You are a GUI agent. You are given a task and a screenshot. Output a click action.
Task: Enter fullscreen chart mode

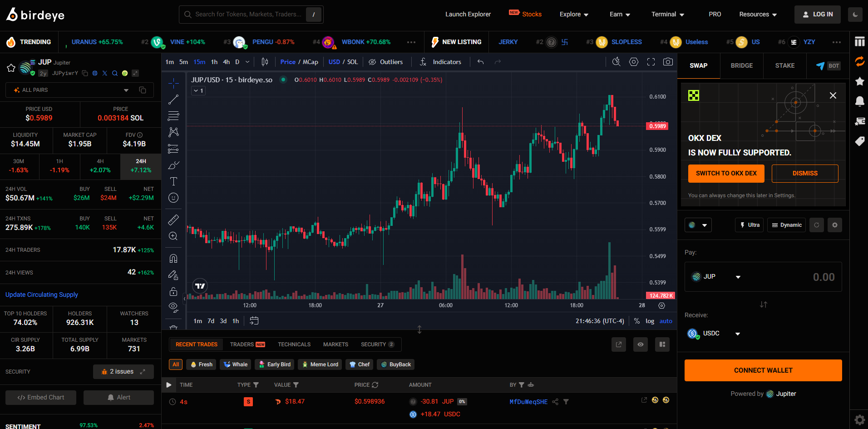point(651,62)
